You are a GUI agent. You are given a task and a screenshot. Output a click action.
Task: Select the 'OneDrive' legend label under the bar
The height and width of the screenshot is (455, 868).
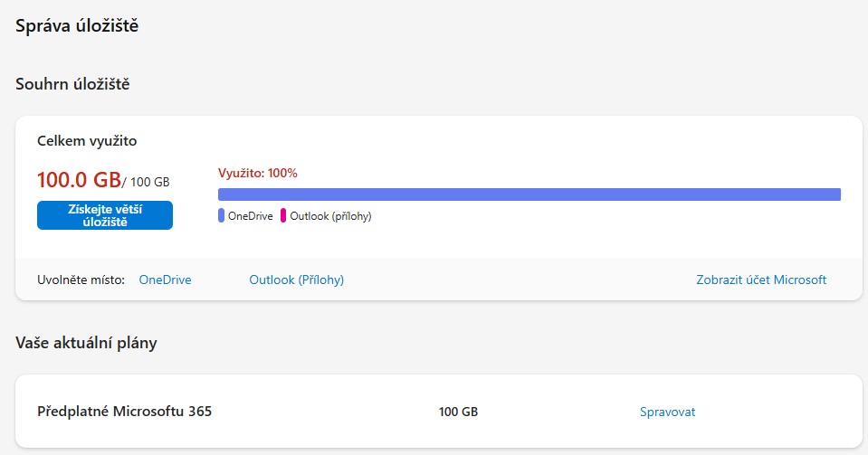click(250, 216)
